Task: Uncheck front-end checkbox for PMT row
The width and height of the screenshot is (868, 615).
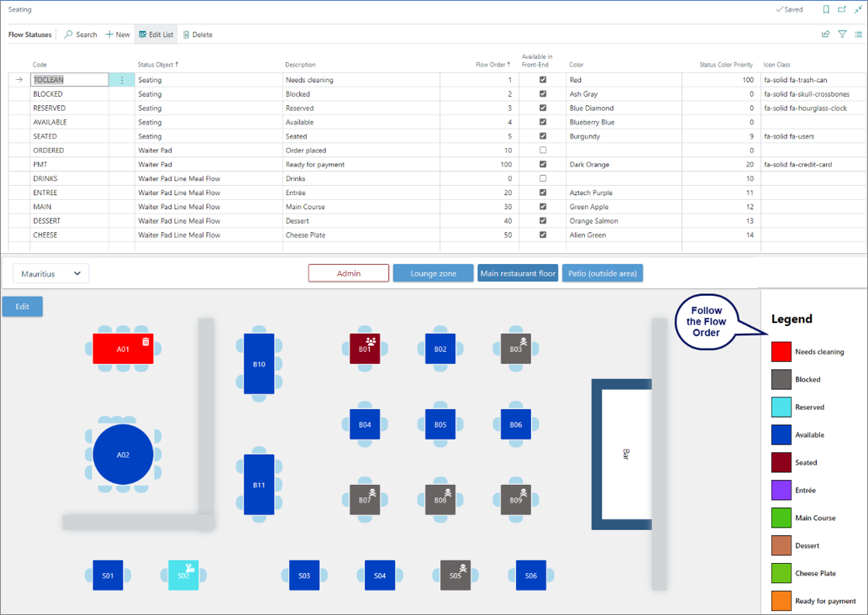Action: pos(542,164)
